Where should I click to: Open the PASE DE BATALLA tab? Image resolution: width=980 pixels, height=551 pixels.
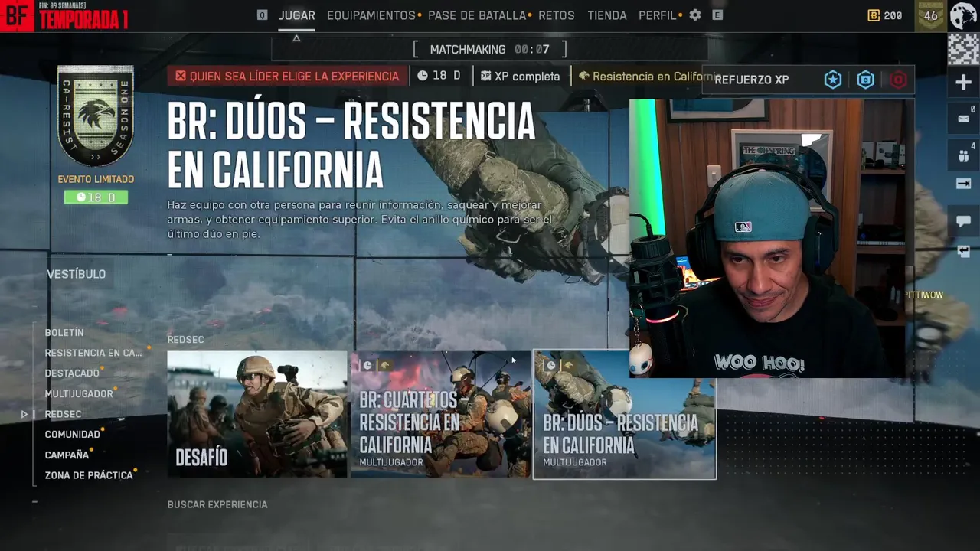[477, 15]
